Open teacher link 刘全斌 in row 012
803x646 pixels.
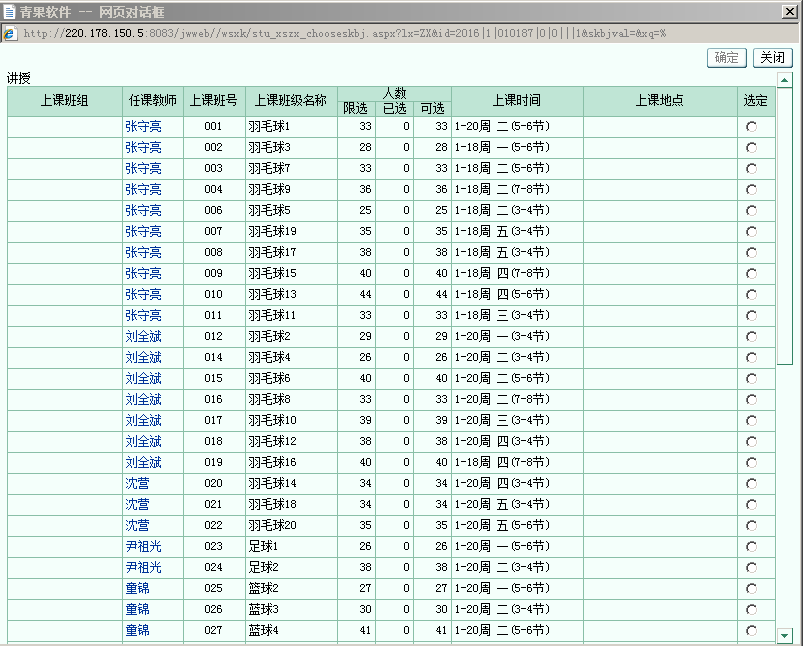tap(143, 337)
